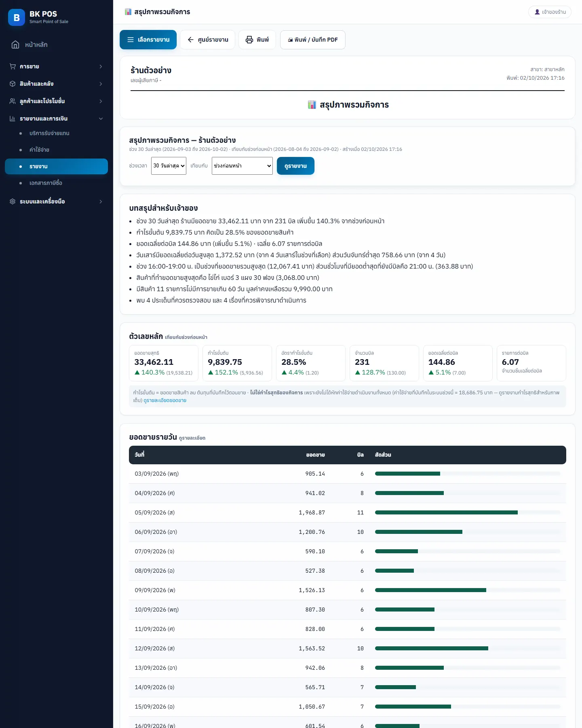The image size is (582, 728).
Task: Click the การขาย cart icon
Action: click(13, 66)
